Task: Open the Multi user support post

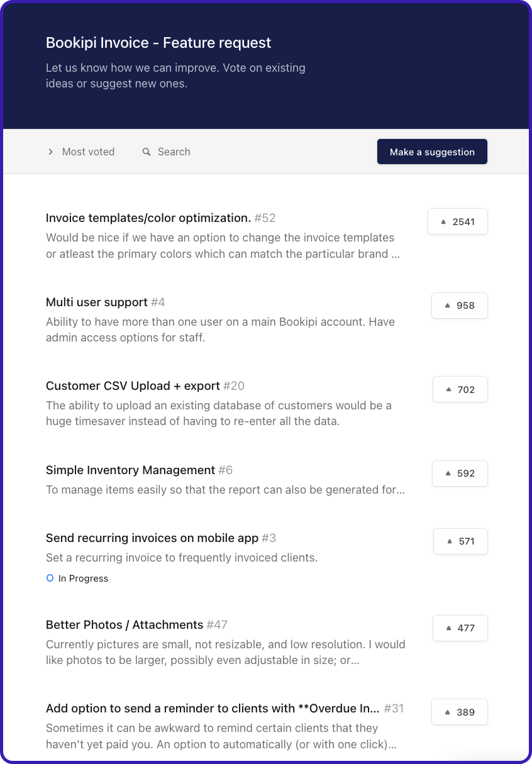Action: [97, 302]
